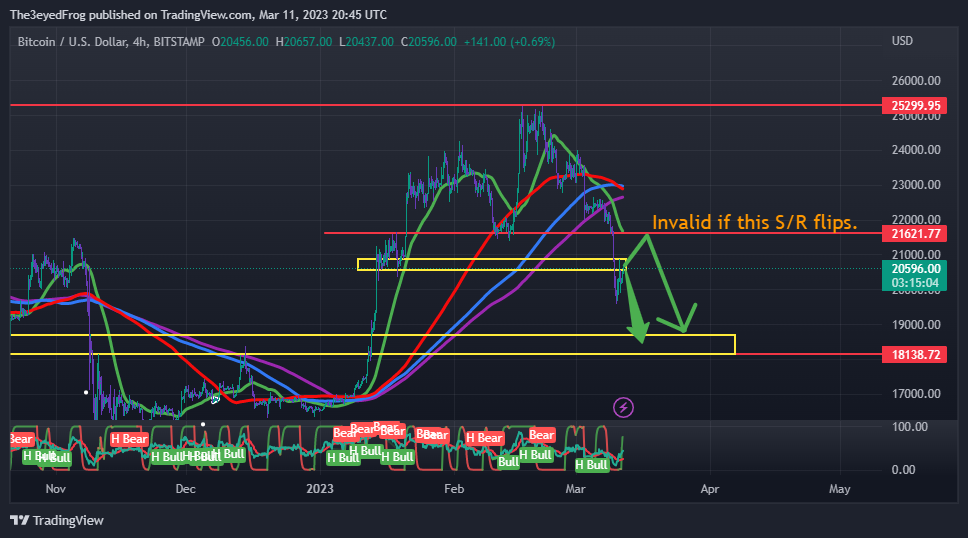Click the open value O20456.00
The height and width of the screenshot is (538, 968).
coord(240,42)
